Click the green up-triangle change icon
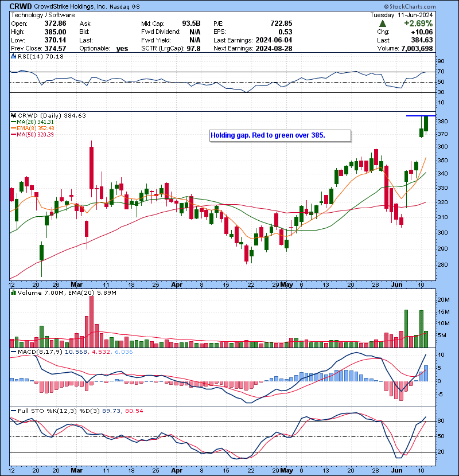 (383, 24)
